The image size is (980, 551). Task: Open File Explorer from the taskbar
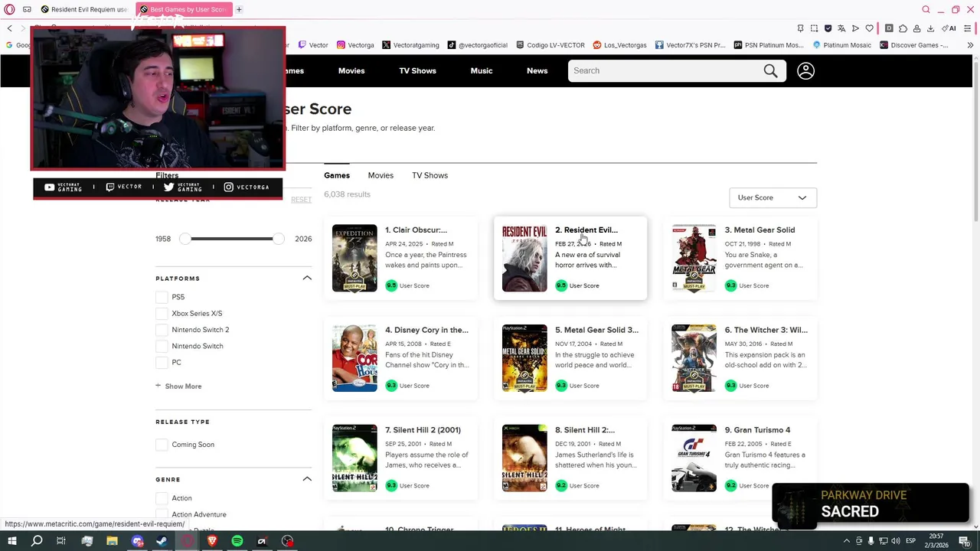pos(112,541)
